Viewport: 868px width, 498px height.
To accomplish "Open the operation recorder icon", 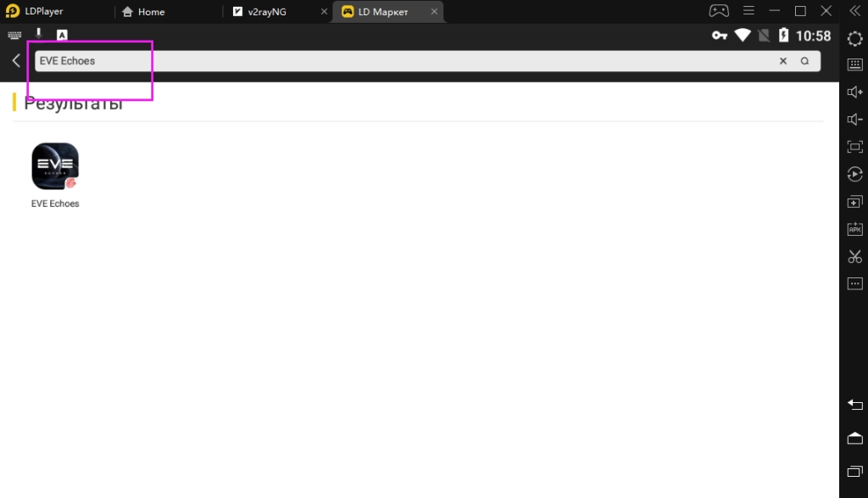I will coord(854,174).
